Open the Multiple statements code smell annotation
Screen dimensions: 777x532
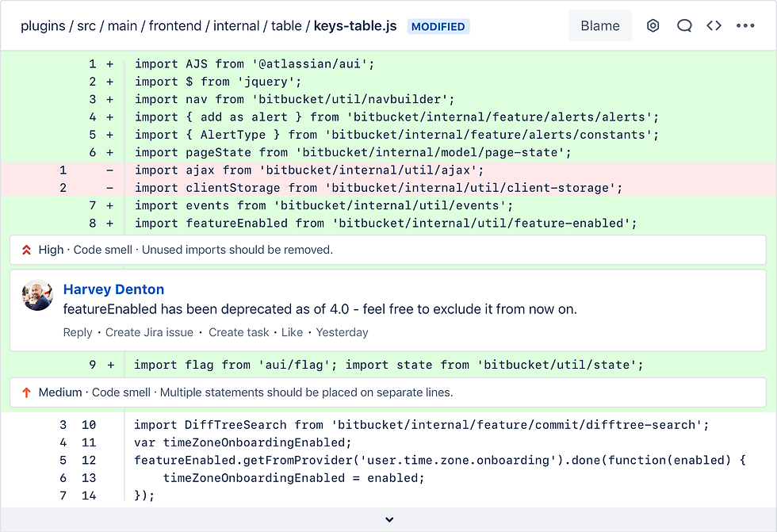tap(388, 392)
